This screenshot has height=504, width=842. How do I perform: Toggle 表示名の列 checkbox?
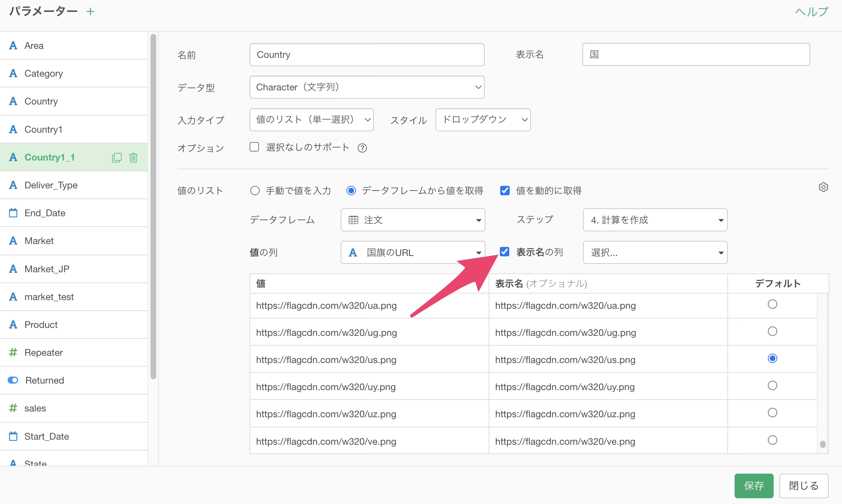505,252
